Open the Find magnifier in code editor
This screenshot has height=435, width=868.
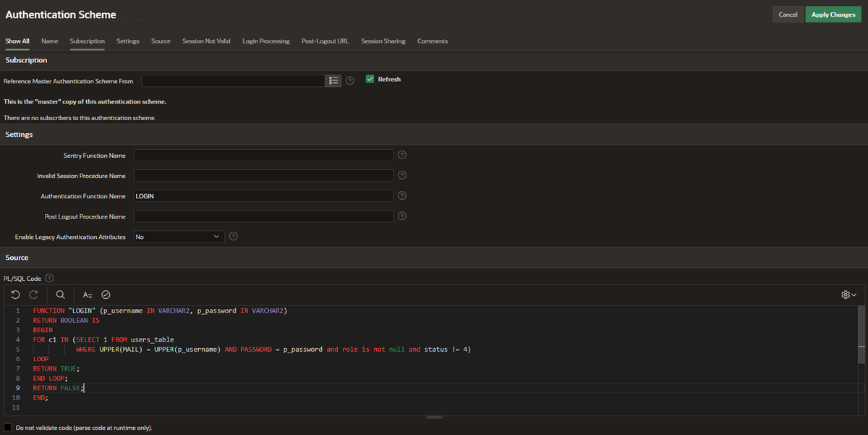[61, 295]
